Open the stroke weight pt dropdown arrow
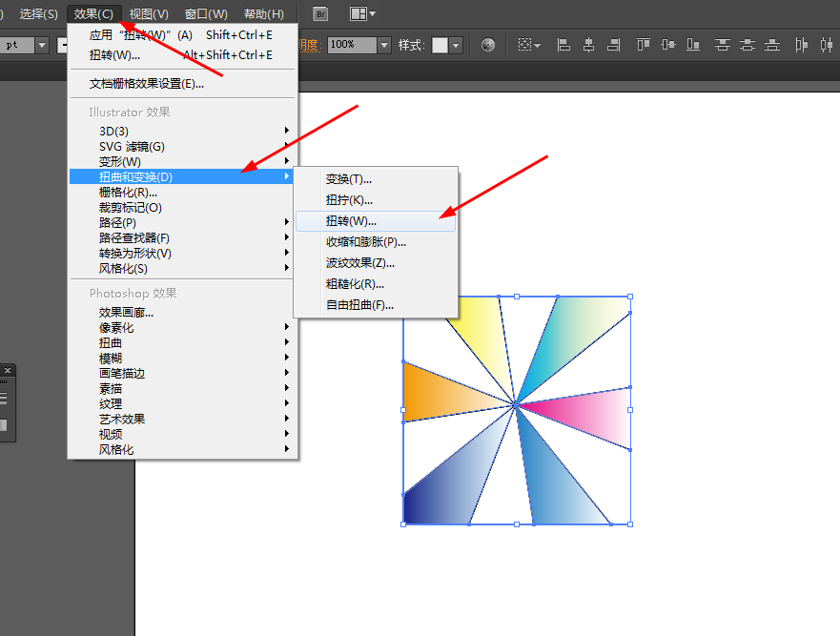The height and width of the screenshot is (636, 840). (42, 45)
